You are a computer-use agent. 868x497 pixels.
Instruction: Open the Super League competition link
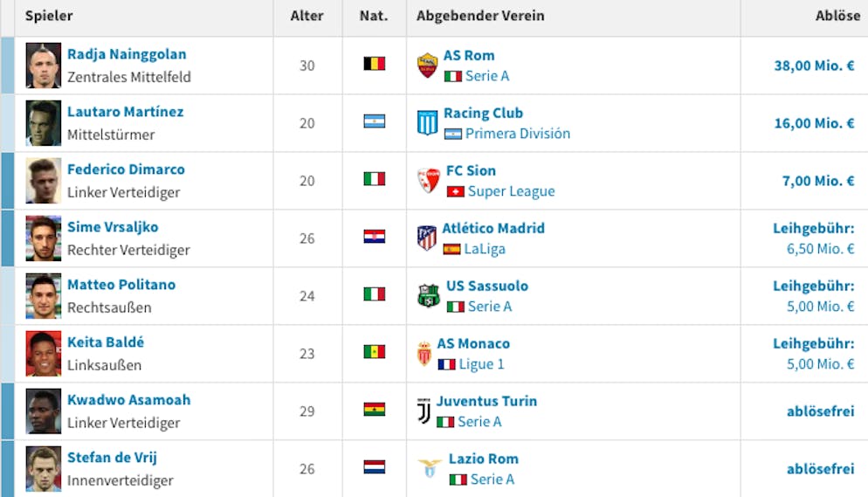click(511, 191)
